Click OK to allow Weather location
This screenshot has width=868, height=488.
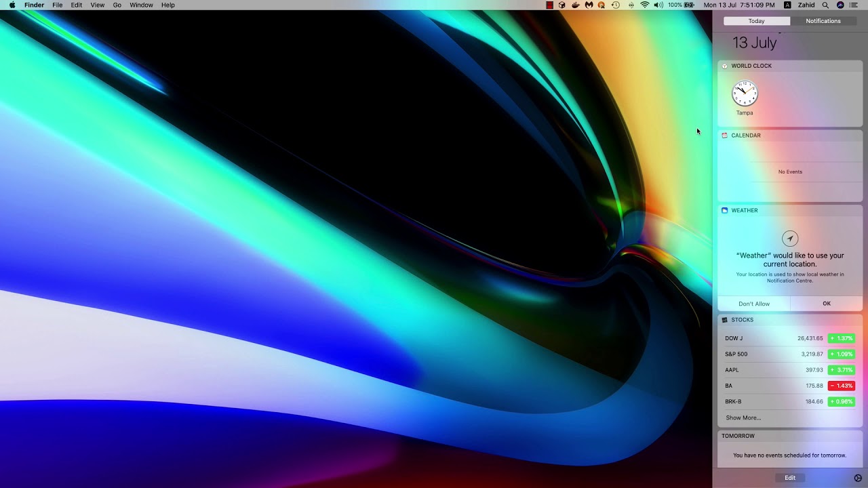[827, 304]
